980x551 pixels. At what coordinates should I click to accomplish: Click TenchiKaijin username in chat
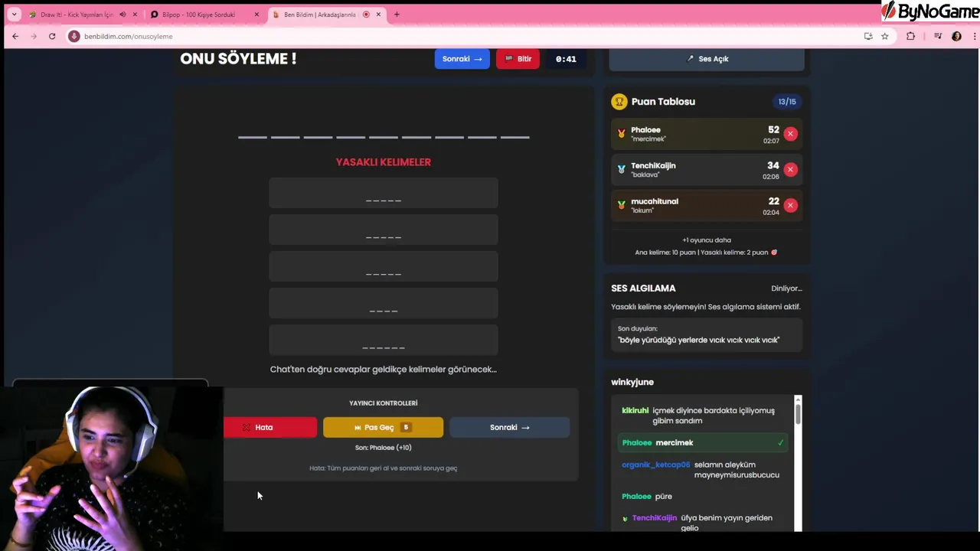pyautogui.click(x=655, y=518)
